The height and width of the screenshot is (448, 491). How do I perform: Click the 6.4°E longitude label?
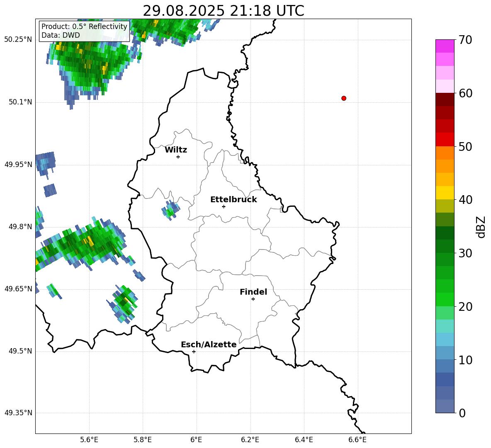tap(304, 440)
